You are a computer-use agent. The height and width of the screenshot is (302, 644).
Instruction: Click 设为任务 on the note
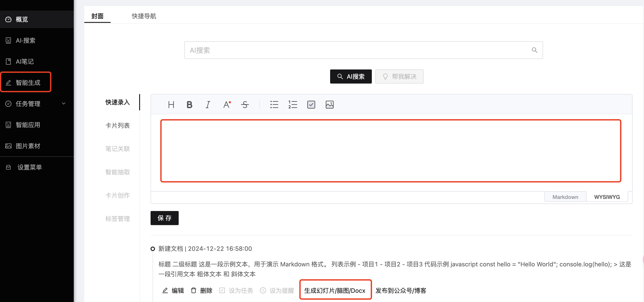tap(236, 291)
